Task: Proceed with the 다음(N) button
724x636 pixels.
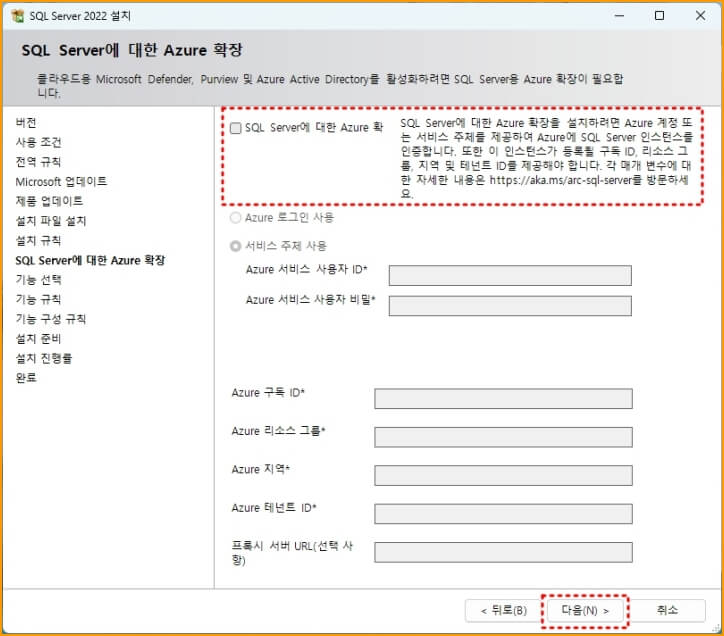Action: pyautogui.click(x=585, y=611)
